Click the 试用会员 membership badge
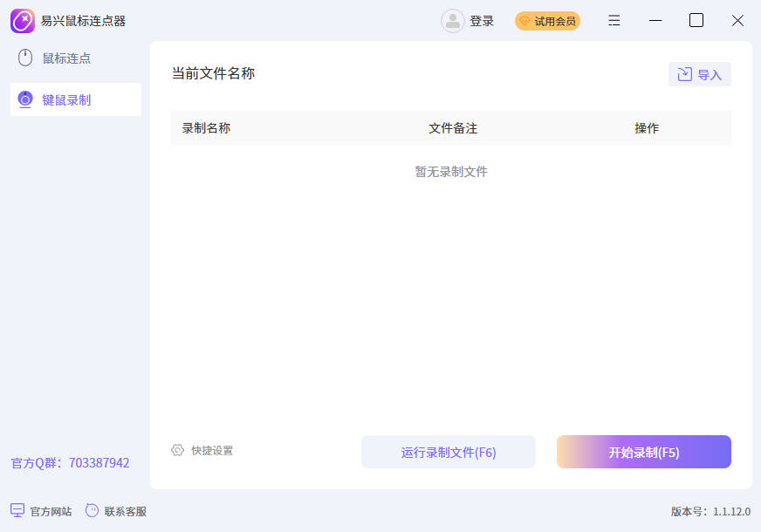 pyautogui.click(x=547, y=21)
